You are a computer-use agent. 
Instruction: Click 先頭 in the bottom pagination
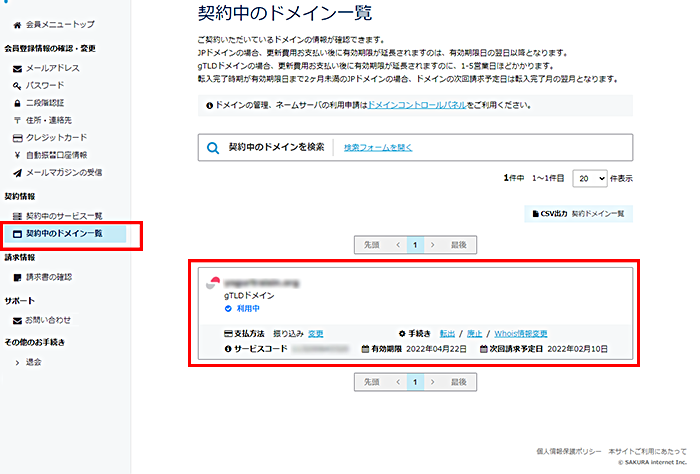coord(371,382)
